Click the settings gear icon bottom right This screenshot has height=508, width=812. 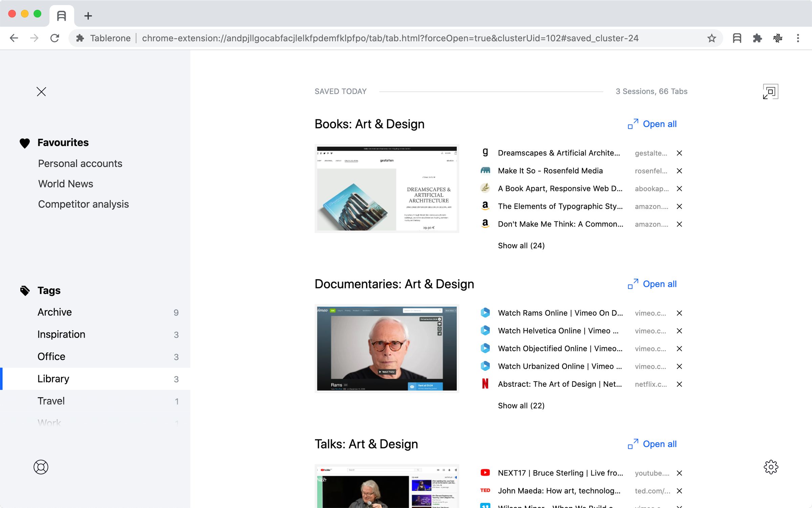point(771,466)
